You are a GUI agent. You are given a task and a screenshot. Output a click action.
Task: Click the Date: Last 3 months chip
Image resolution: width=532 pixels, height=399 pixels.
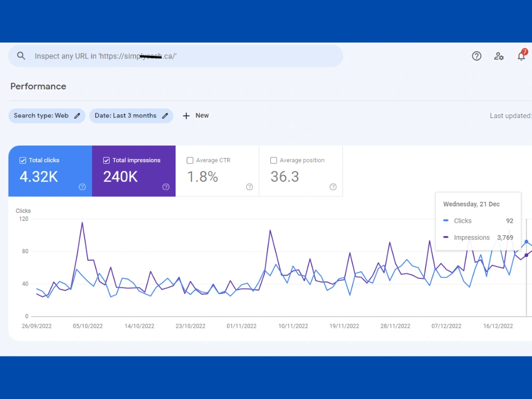point(131,115)
